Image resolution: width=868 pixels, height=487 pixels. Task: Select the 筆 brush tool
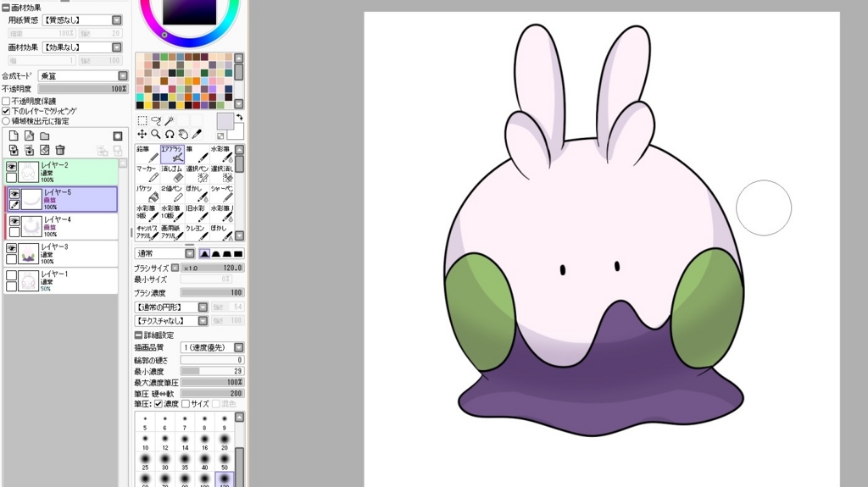[x=197, y=154]
